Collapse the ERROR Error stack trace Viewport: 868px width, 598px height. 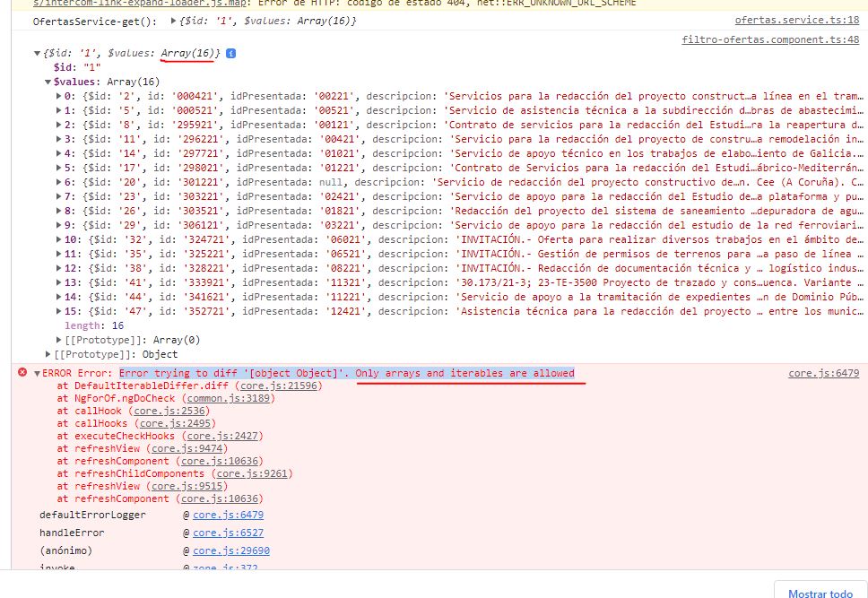coord(37,374)
